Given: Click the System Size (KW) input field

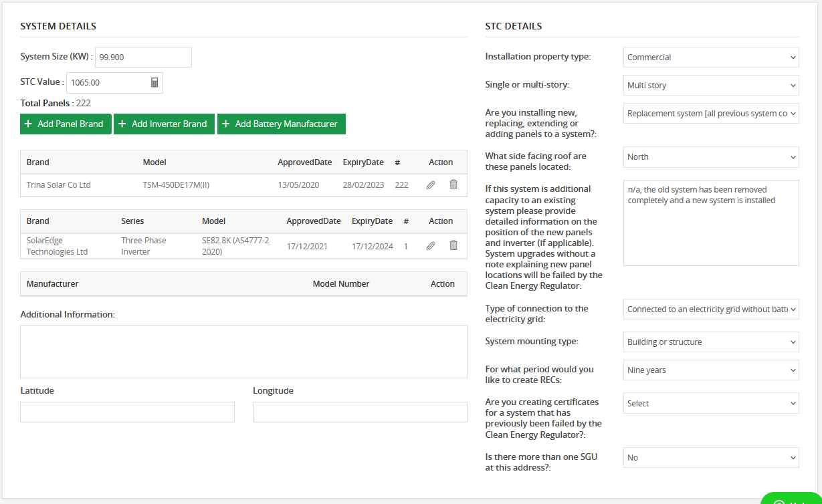Looking at the screenshot, I should pos(143,57).
